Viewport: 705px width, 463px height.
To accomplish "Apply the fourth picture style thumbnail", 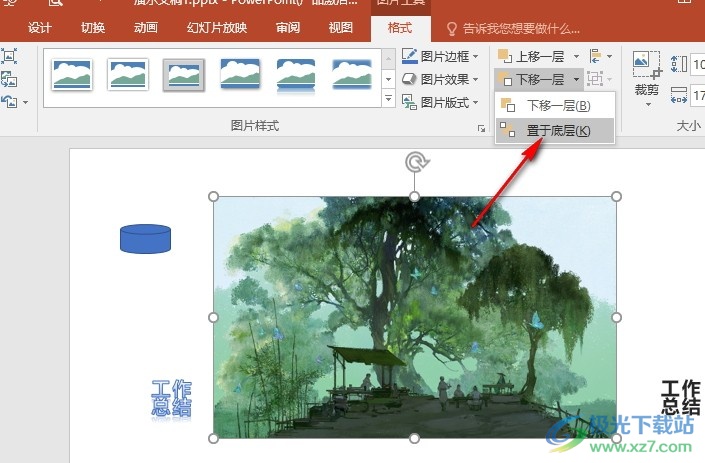I will 240,75.
